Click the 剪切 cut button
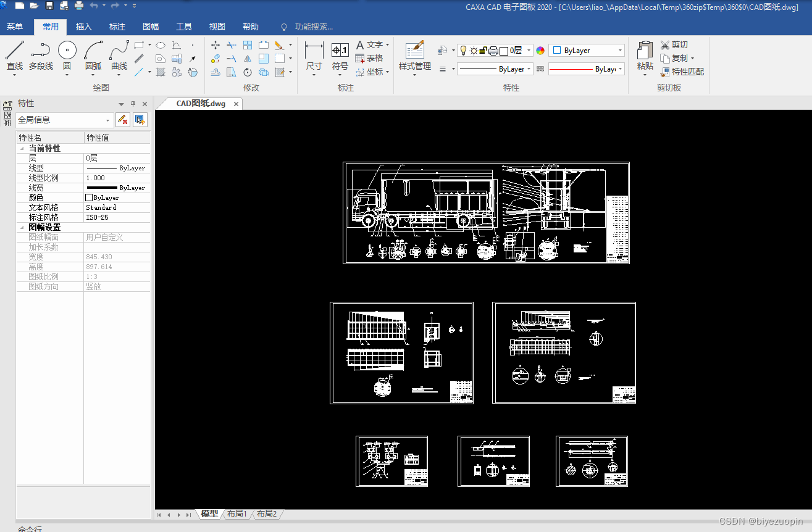 [674, 44]
